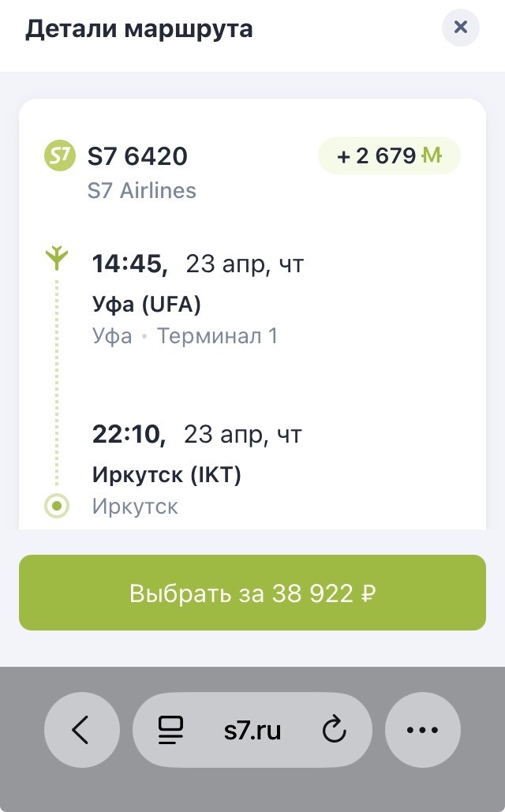Tap the green S7 airline logo
Viewport: 505px width, 812px height.
click(59, 156)
